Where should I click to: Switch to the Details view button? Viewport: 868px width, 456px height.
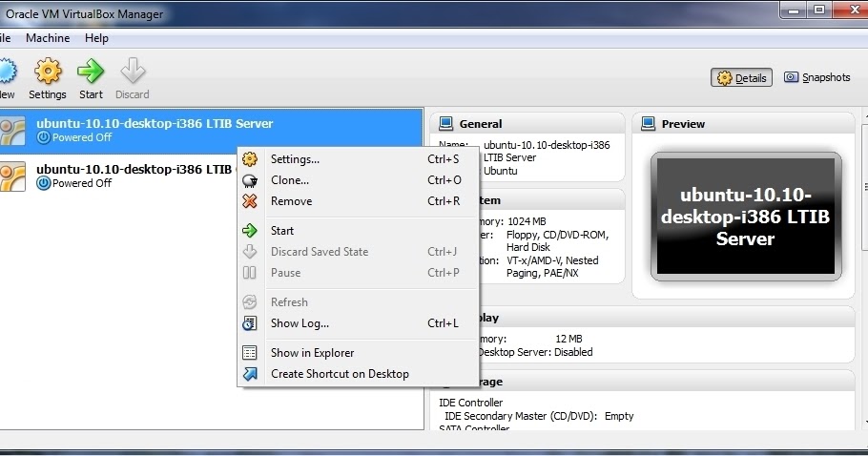[x=741, y=78]
